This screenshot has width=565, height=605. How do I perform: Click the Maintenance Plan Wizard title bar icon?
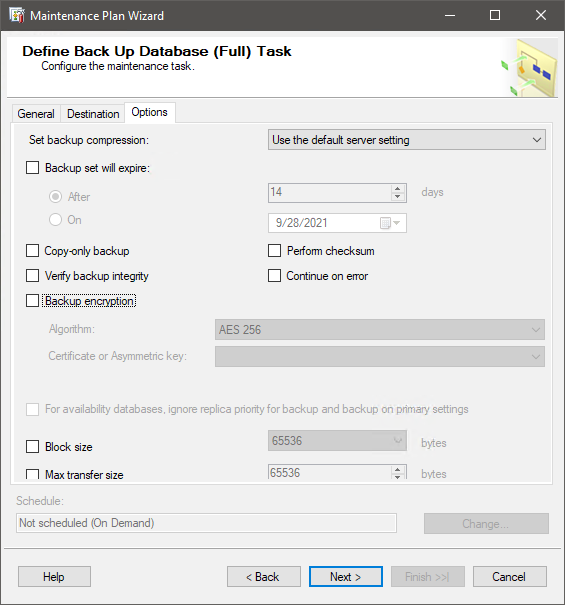point(17,15)
